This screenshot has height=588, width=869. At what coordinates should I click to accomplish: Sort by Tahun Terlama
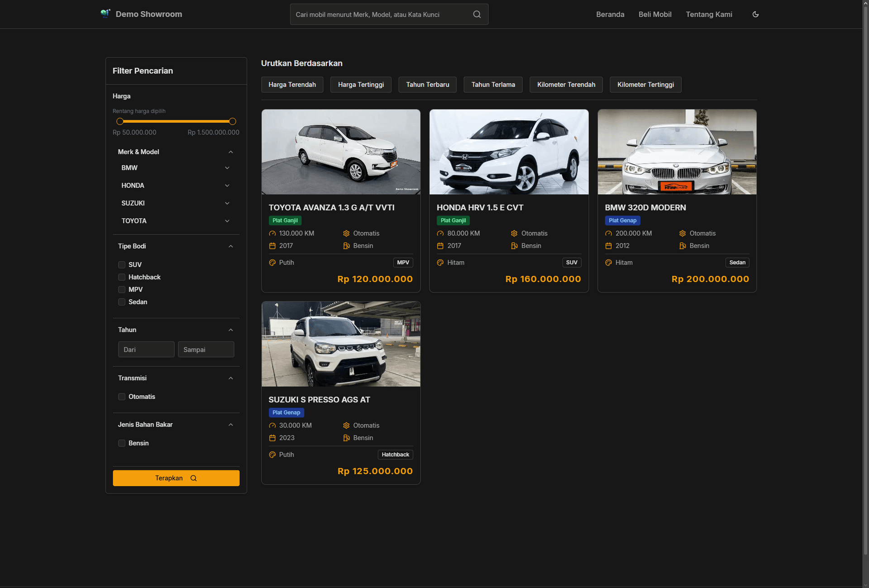tap(493, 85)
